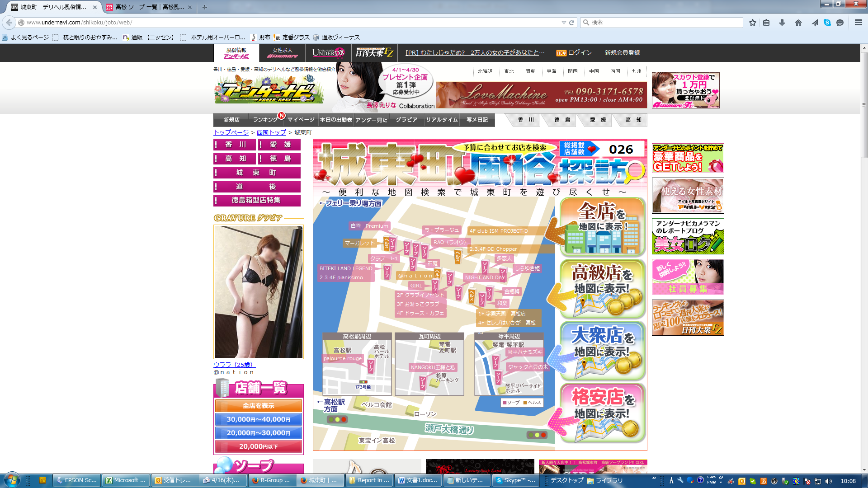The width and height of the screenshot is (868, 488).
Task: Open the ウララ（25歳） profile link
Action: 234,365
